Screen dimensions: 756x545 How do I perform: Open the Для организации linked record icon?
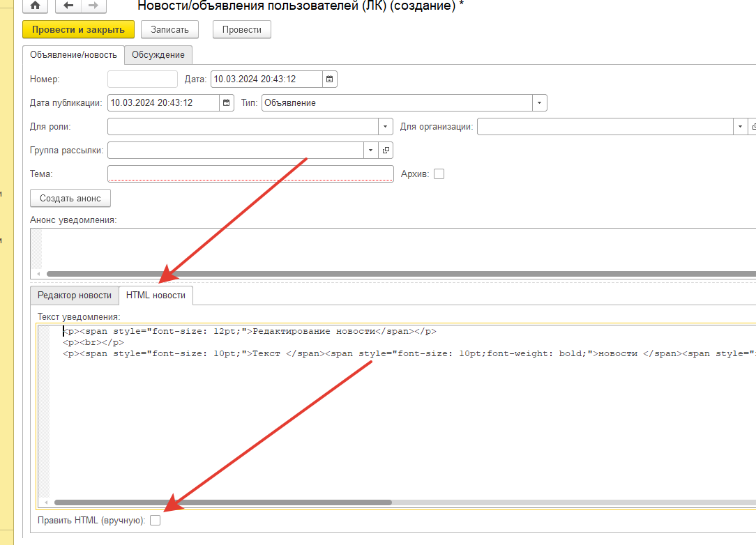coord(753,127)
